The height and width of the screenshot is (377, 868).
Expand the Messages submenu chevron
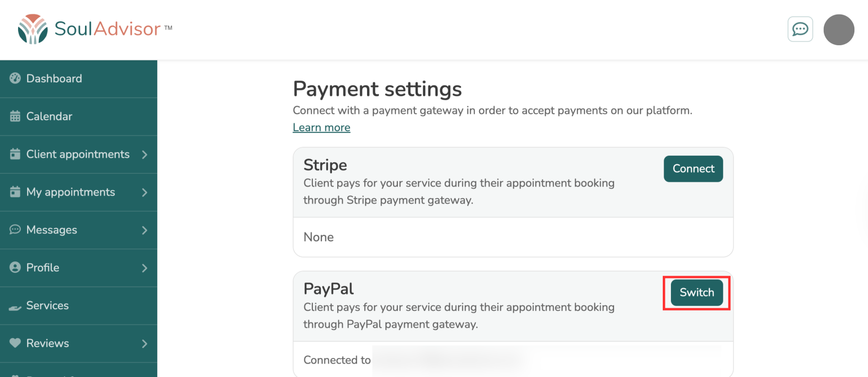[145, 230]
